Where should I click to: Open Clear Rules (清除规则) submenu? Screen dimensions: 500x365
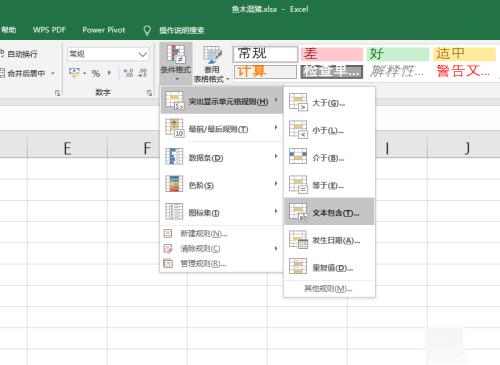222,248
